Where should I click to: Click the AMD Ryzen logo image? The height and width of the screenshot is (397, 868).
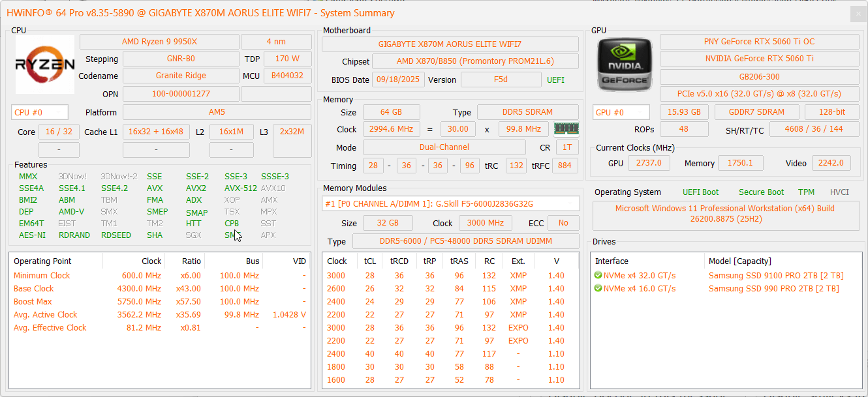(45, 65)
